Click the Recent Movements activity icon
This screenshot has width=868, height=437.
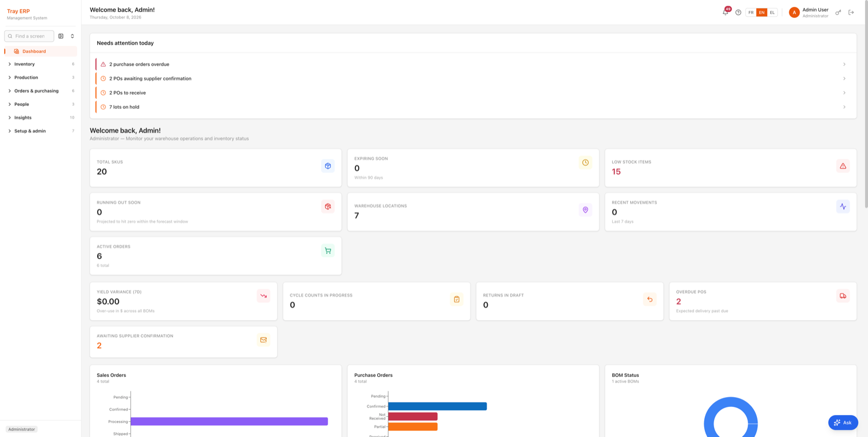click(843, 207)
